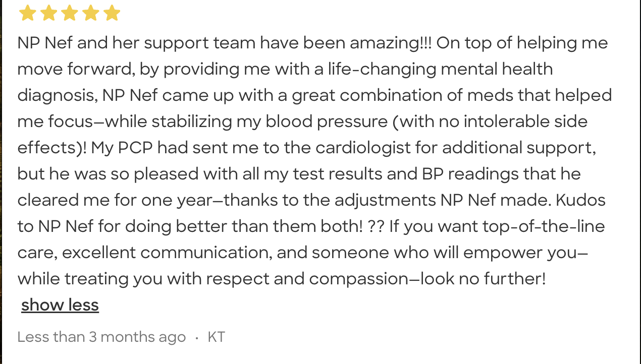Click the first star in the rating

point(27,13)
